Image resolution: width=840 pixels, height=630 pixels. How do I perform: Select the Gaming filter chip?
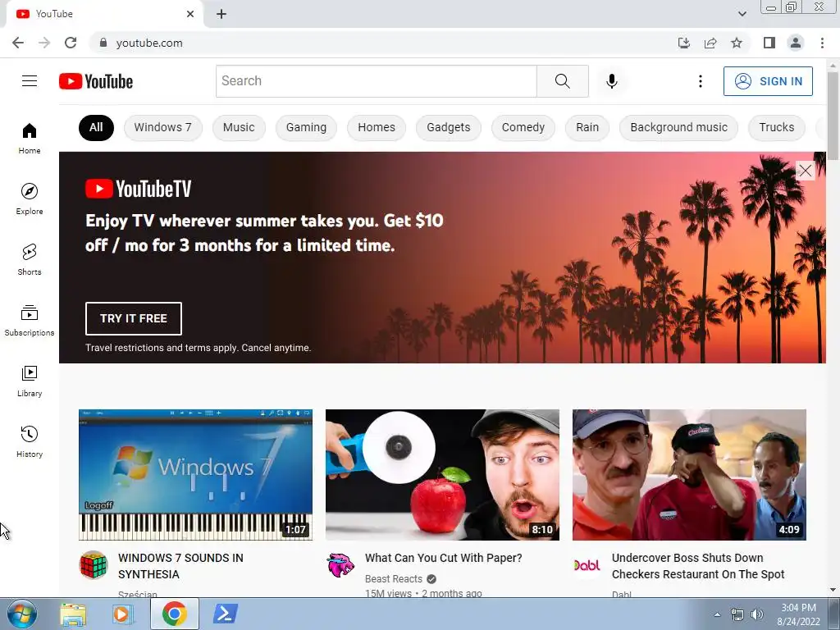click(x=307, y=127)
